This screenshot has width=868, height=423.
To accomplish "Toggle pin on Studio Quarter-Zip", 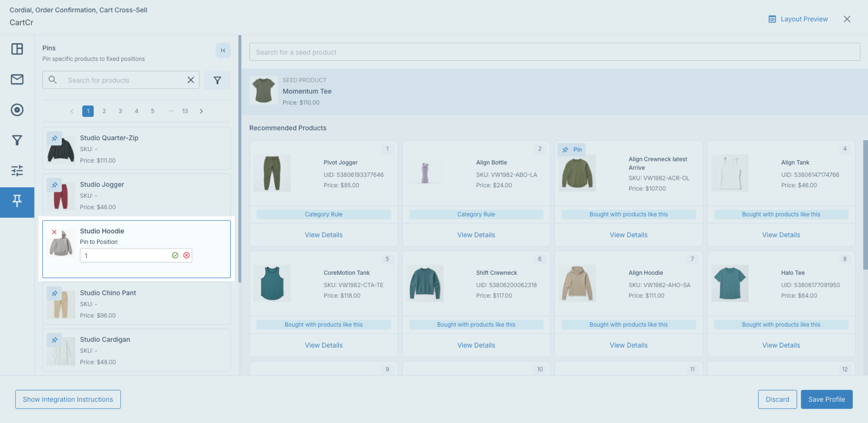I will pyautogui.click(x=54, y=138).
